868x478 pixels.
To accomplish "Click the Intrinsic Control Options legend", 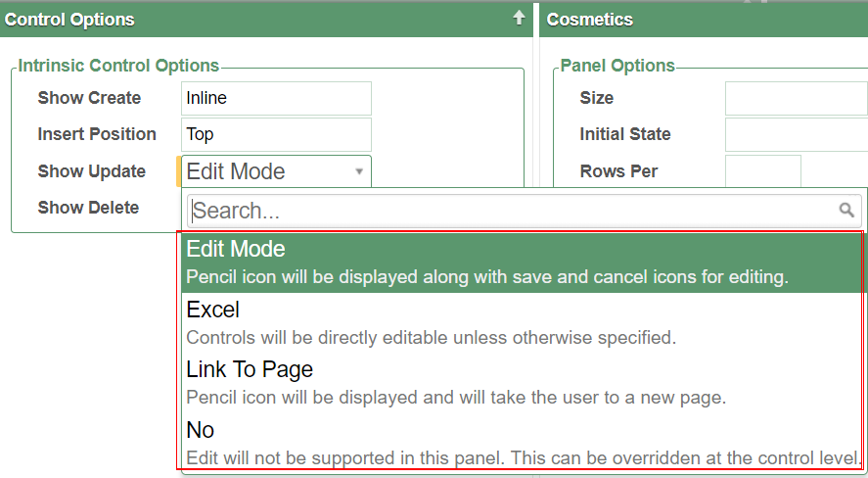I will tap(118, 66).
